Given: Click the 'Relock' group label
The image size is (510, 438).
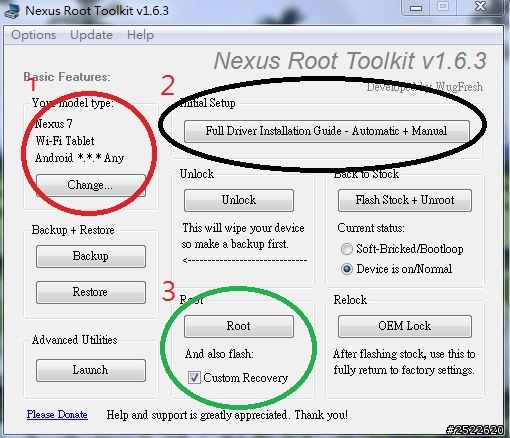Looking at the screenshot, I should [350, 300].
